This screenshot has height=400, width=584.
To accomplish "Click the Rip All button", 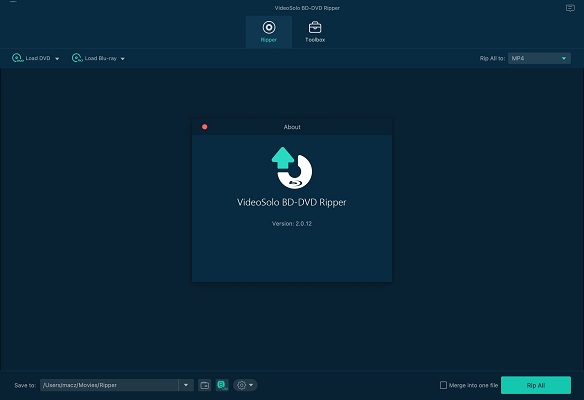I will point(536,385).
